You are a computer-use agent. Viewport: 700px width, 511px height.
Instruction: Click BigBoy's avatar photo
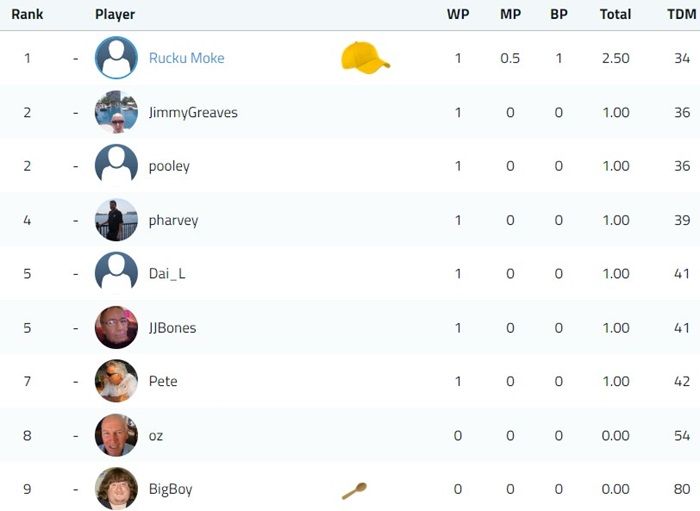click(x=117, y=489)
